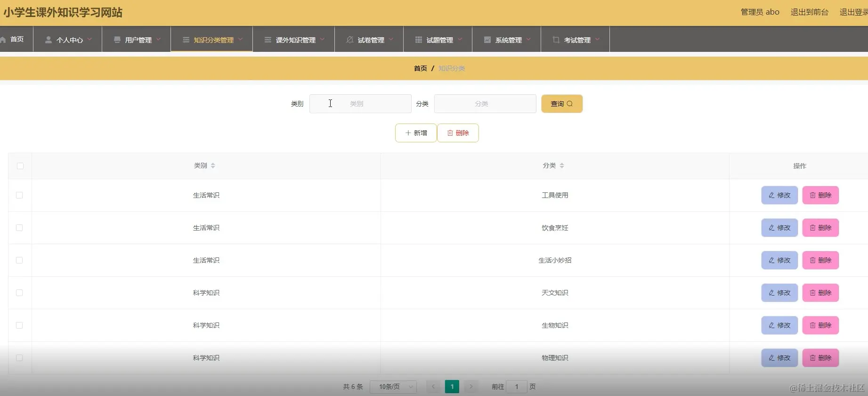868x396 pixels.
Task: Open the 10条/页 page size dropdown
Action: point(393,387)
